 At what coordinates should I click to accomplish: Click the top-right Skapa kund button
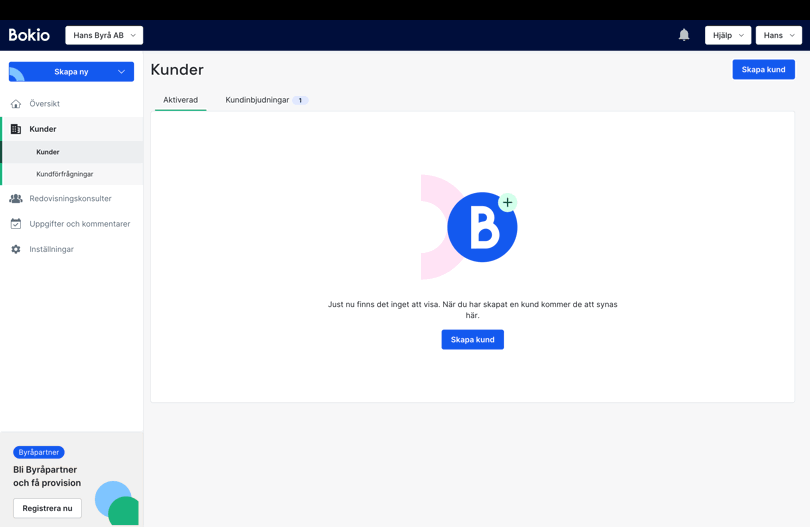coord(764,70)
